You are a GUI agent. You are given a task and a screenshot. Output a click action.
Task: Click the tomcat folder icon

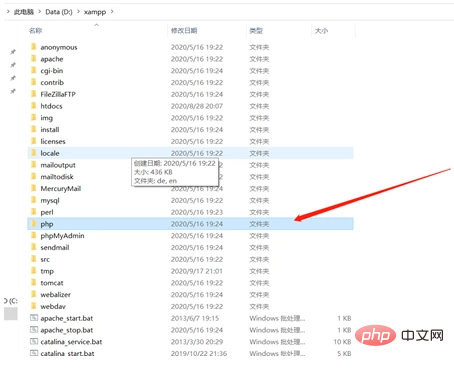33,283
